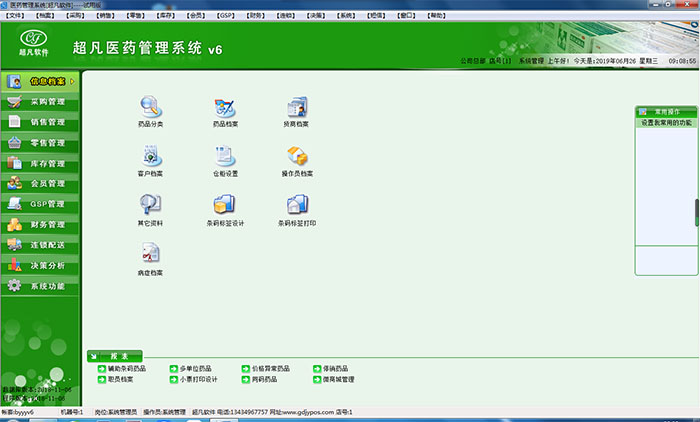Image resolution: width=700 pixels, height=422 pixels.
Task: Click the 机器号:1 status bar entry
Action: 72,412
